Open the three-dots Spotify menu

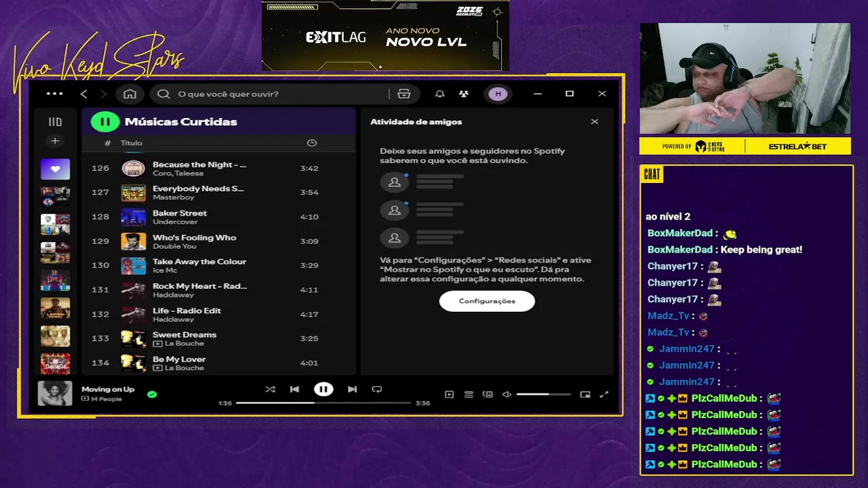point(54,94)
